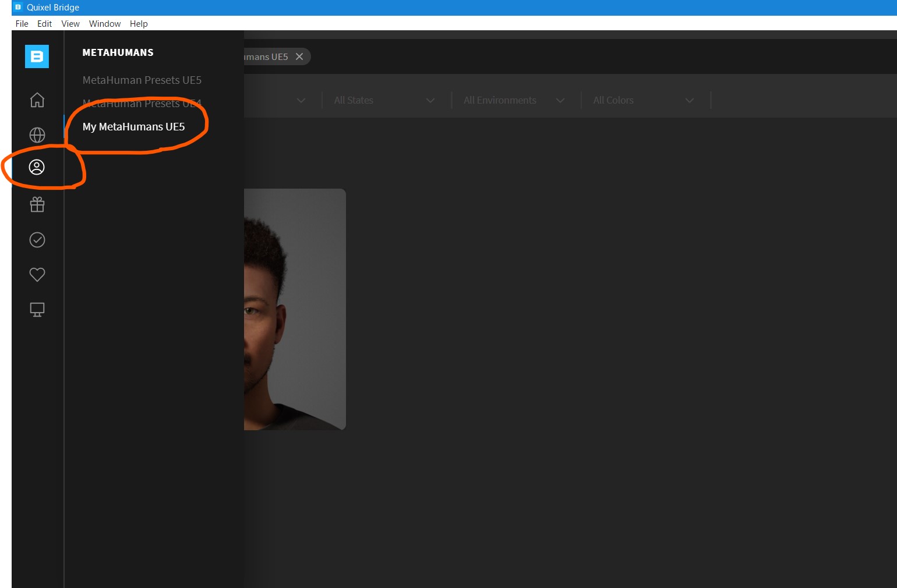Image resolution: width=897 pixels, height=588 pixels.
Task: Select My MetaHumans UE5 category
Action: pos(133,126)
